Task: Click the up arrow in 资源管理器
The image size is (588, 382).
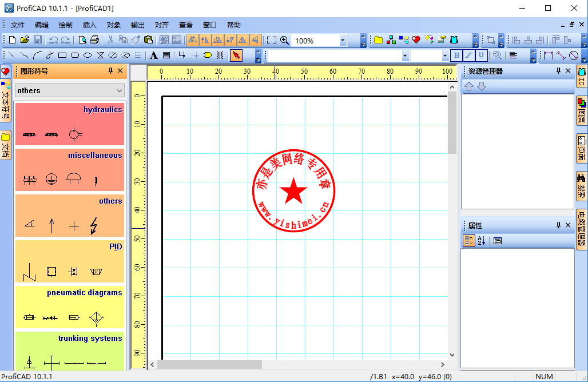Action: tap(469, 86)
